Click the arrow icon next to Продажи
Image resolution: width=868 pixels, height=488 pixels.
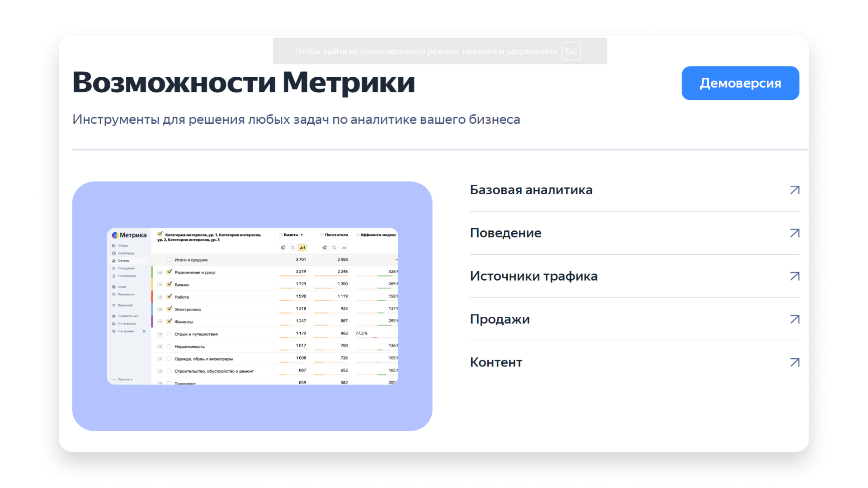coord(794,319)
